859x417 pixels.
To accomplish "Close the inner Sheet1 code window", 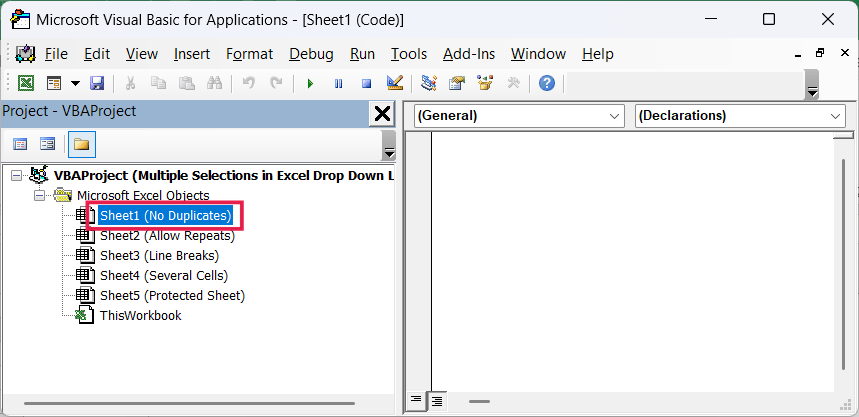I will (844, 53).
